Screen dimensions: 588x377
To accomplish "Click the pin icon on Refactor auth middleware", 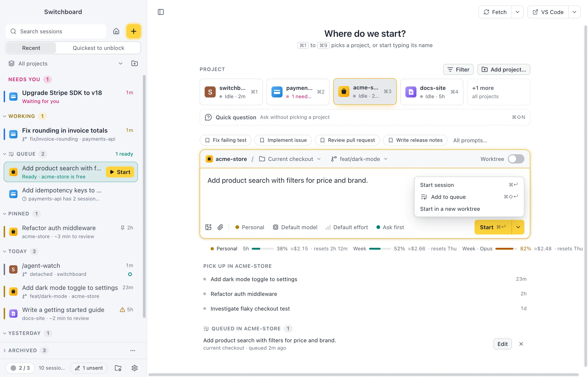I will [123, 228].
